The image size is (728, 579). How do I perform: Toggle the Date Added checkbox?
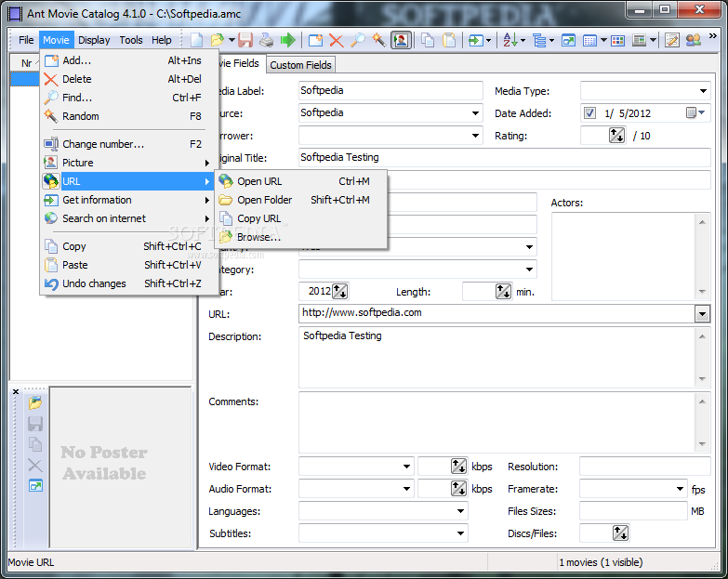point(589,112)
